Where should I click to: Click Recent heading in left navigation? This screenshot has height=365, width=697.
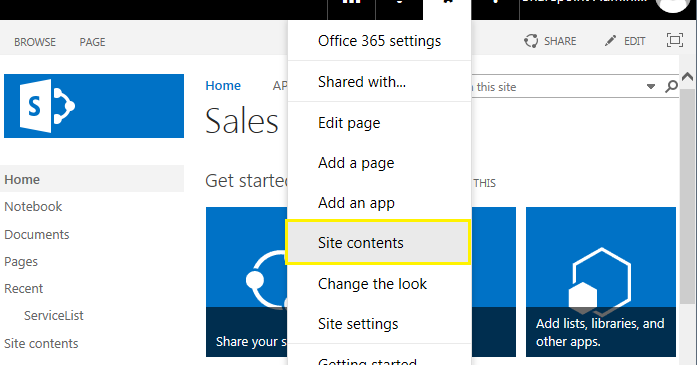pos(24,289)
